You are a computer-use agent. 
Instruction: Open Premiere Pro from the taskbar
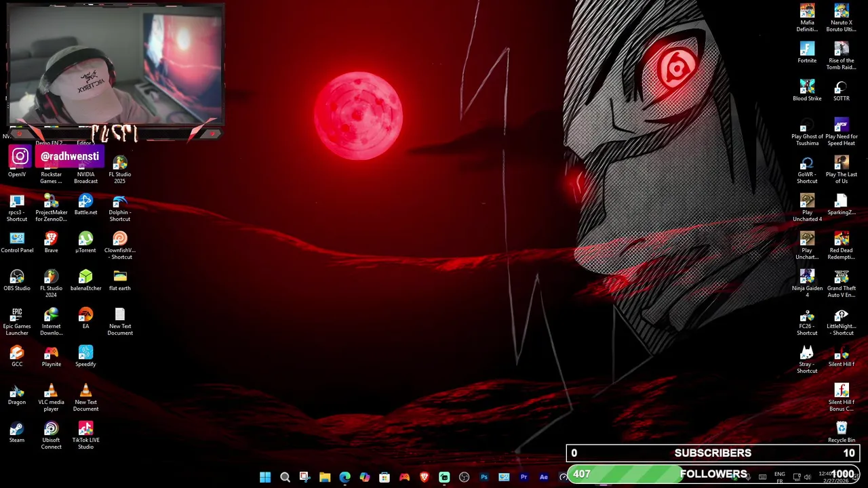pos(524,477)
